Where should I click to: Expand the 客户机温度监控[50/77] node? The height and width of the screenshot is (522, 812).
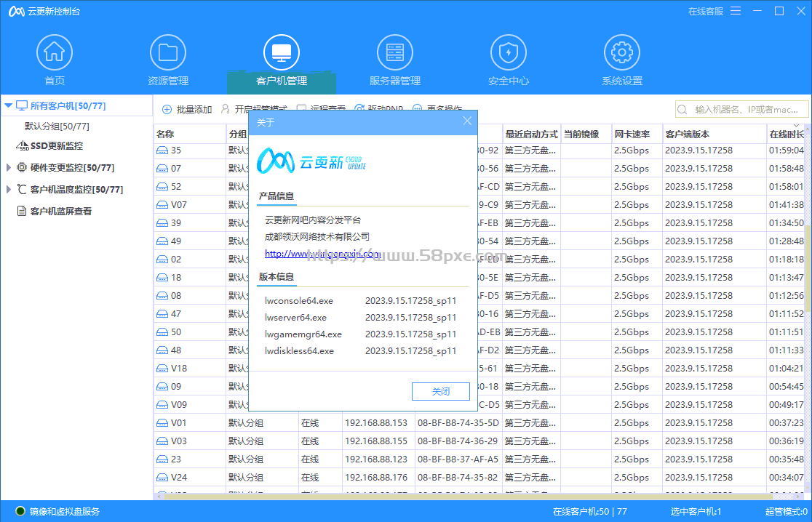8,189
